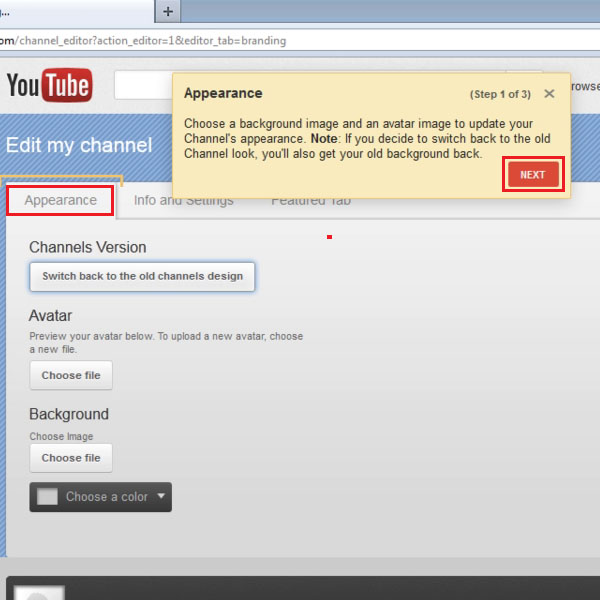Click the YouTube logo
Image resolution: width=600 pixels, height=600 pixels.
(49, 85)
